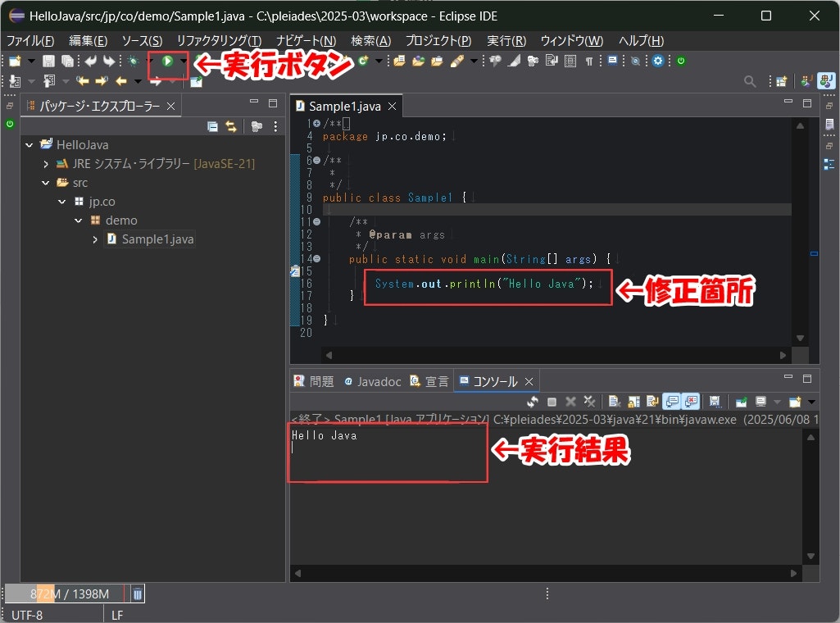
Task: Click Pin Console icon
Action: 742,401
